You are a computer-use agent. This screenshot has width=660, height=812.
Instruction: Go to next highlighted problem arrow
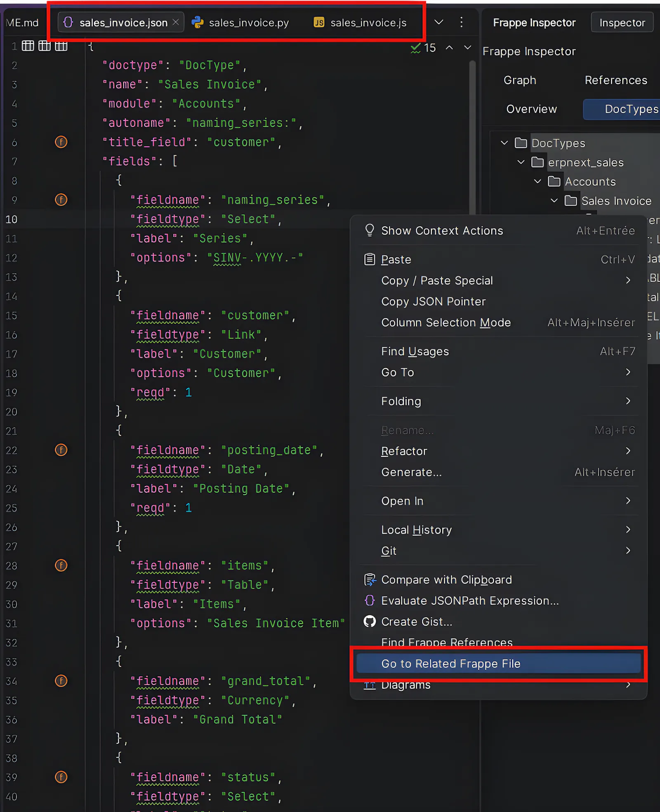[x=468, y=48]
